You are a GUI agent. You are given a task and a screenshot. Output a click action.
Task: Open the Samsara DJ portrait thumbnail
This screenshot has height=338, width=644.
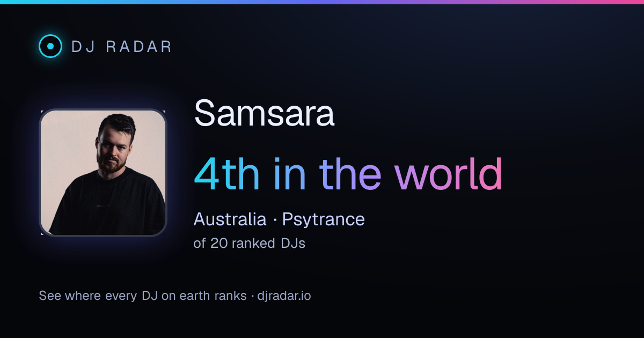(103, 173)
